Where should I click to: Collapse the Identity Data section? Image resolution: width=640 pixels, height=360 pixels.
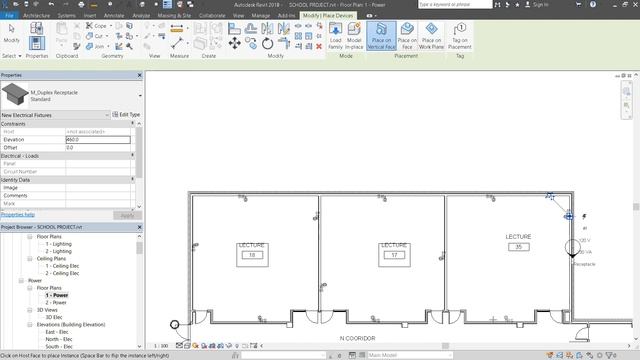click(132, 179)
